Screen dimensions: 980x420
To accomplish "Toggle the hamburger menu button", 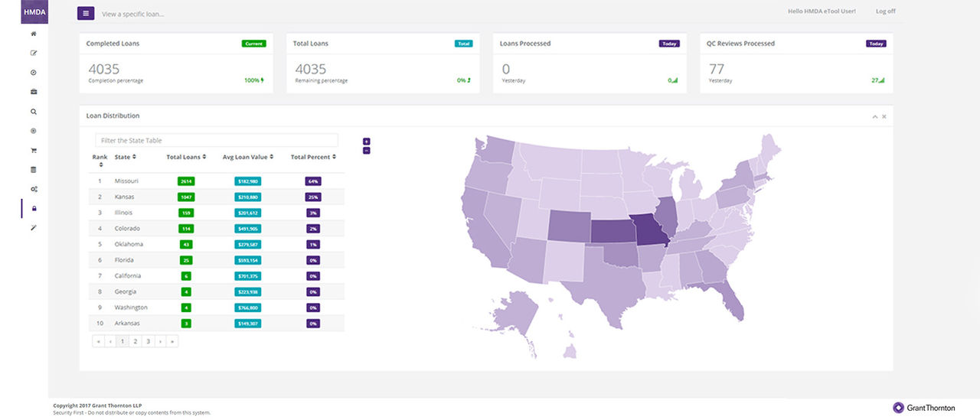I will tap(86, 13).
